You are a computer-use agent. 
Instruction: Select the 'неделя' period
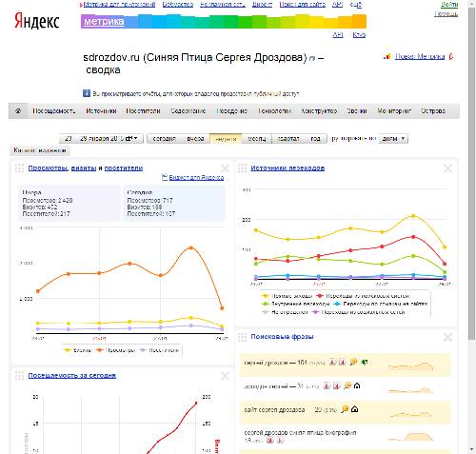point(226,139)
